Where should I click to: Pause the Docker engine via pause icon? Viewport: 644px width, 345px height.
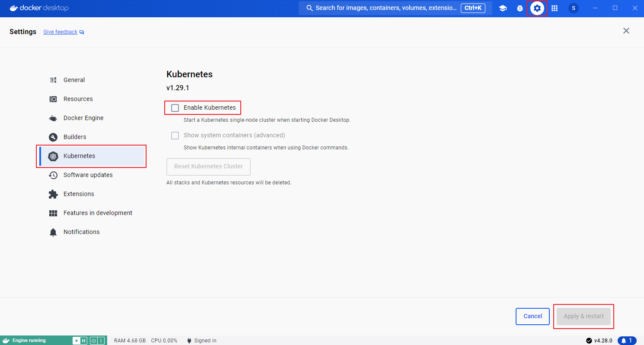83,341
